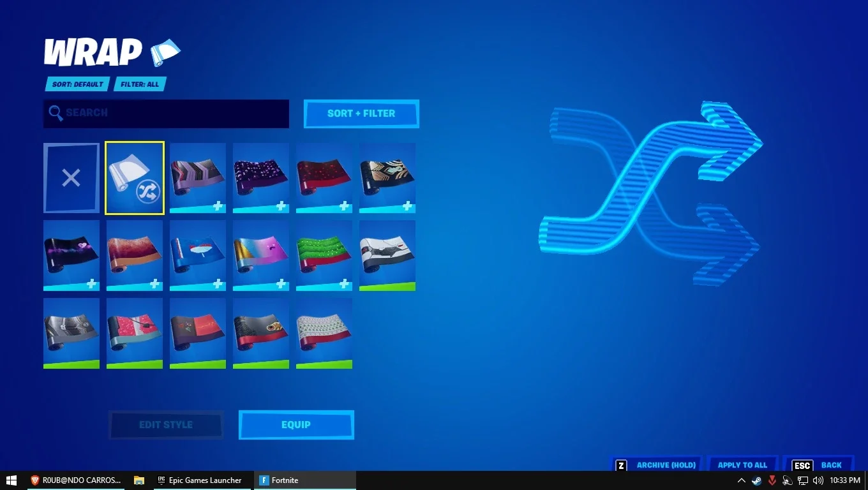Choose the purple chevron-striped wrap
This screenshot has height=490, width=868.
[x=198, y=178]
